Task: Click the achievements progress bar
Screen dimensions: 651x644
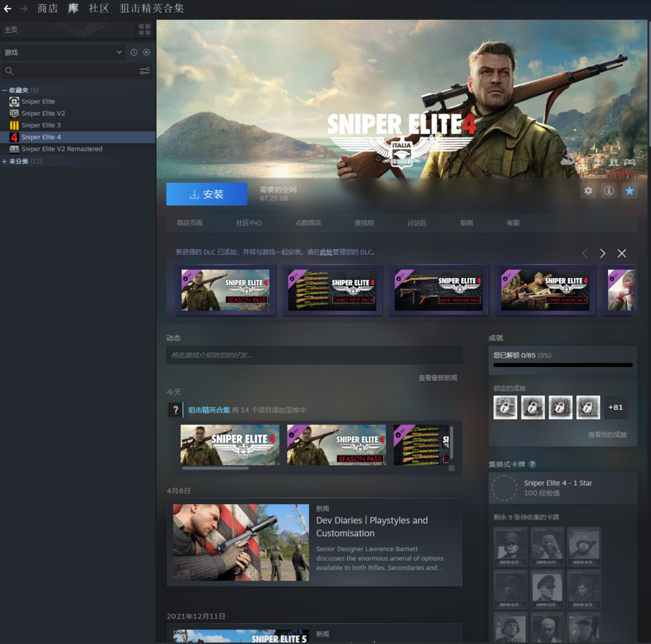Action: click(562, 365)
